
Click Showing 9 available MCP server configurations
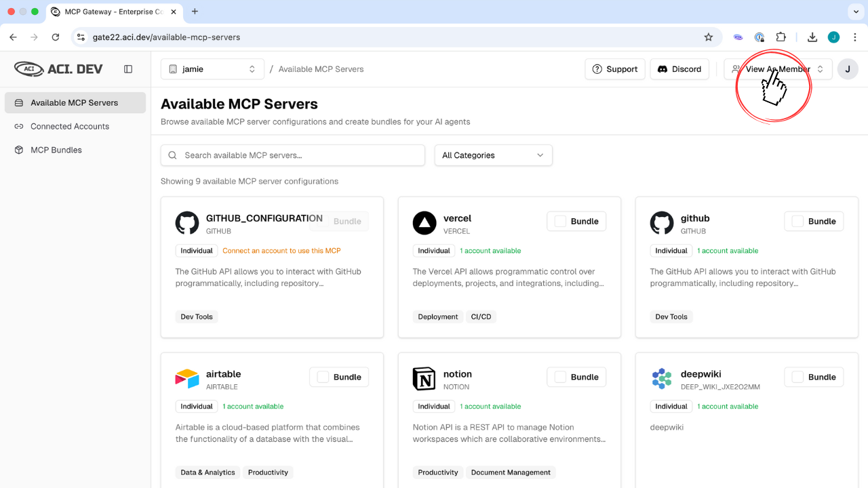[x=250, y=181]
